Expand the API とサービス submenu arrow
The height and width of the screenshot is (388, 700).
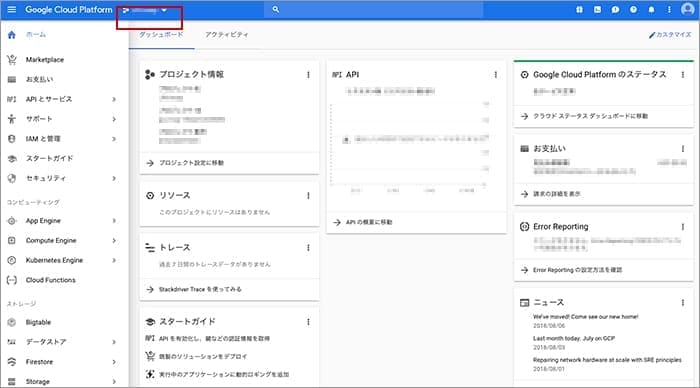(114, 99)
